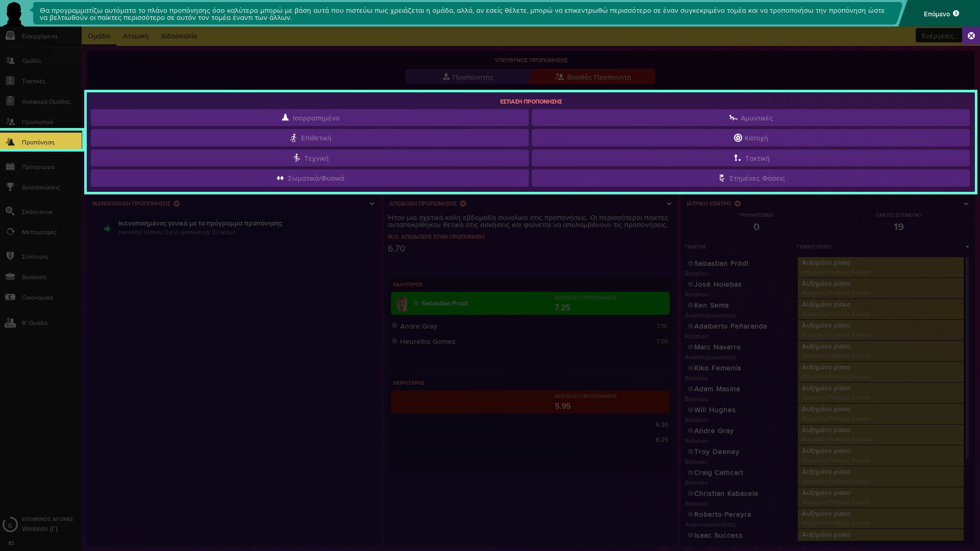
Task: Switch to the Ατομική tab
Action: pyautogui.click(x=135, y=36)
